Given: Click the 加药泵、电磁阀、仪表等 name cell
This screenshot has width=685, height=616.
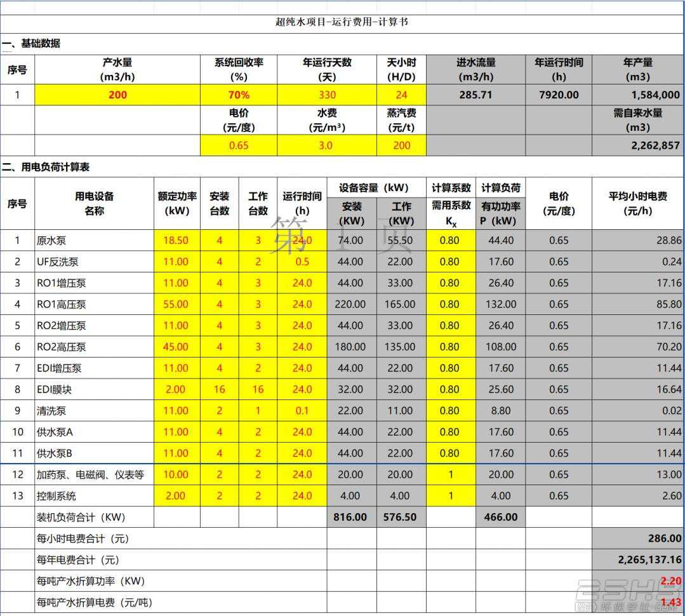Looking at the screenshot, I should [x=95, y=474].
